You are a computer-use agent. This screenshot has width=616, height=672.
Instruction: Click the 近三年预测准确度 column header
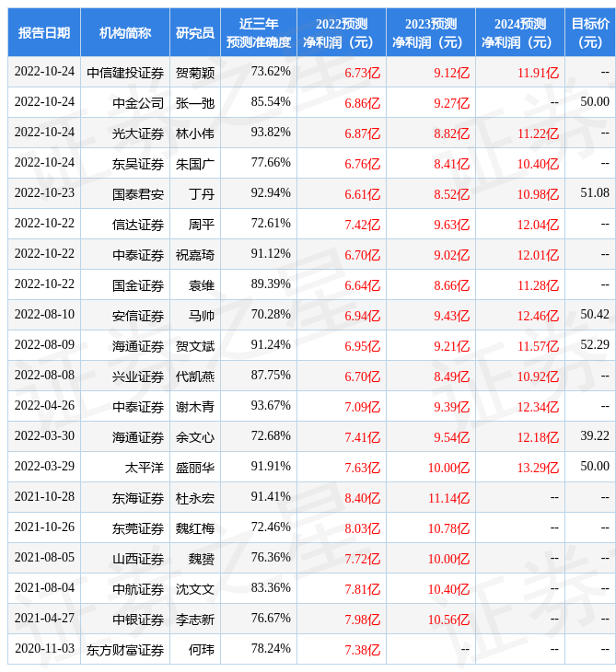click(259, 32)
